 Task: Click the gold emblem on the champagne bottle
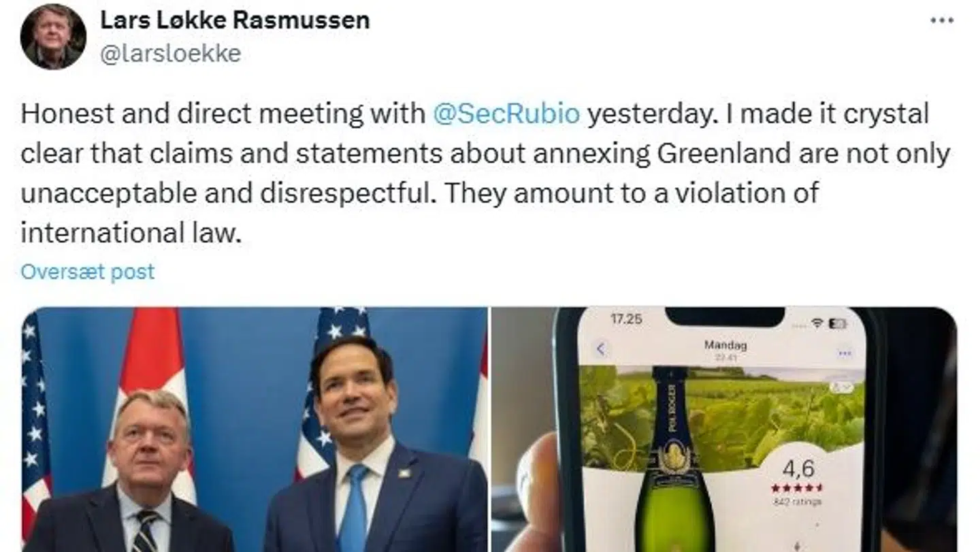tap(674, 457)
